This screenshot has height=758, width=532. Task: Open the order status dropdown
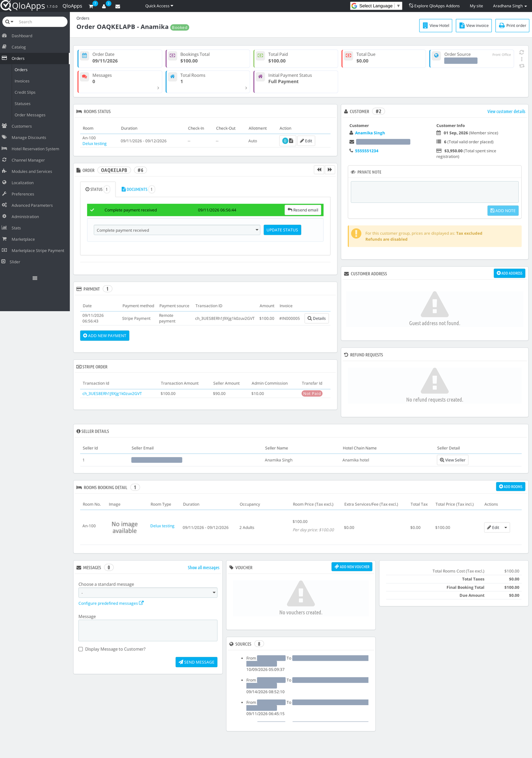(177, 230)
